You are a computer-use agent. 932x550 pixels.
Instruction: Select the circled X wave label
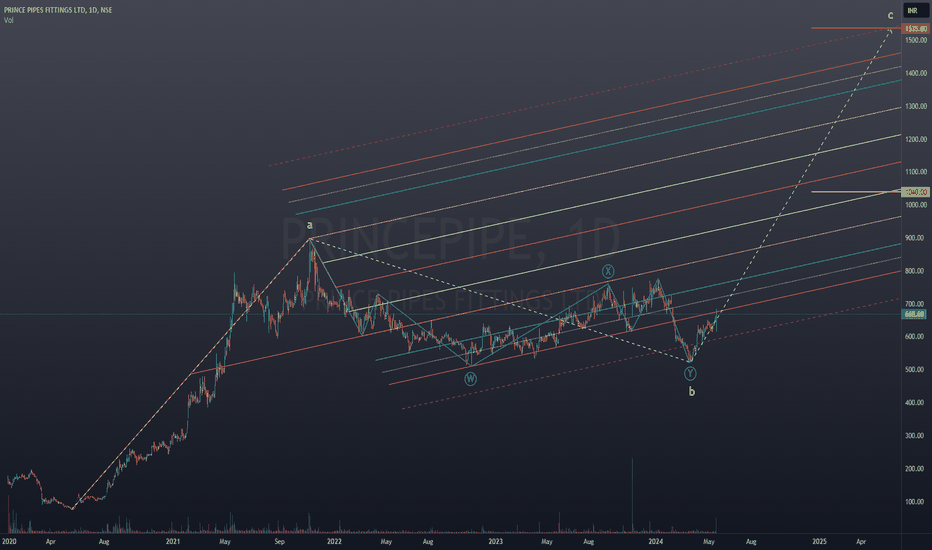pos(607,272)
